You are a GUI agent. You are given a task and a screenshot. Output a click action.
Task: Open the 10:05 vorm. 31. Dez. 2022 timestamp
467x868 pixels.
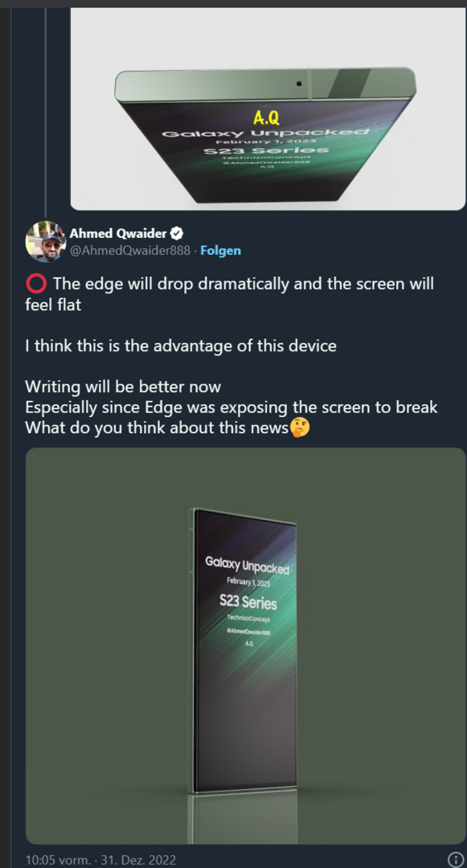[x=100, y=860]
